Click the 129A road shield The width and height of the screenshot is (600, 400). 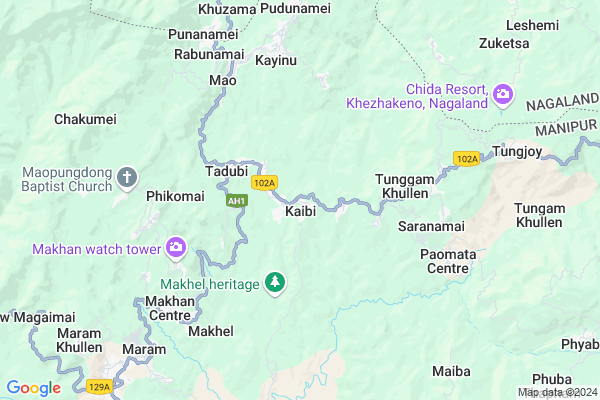pos(99,387)
